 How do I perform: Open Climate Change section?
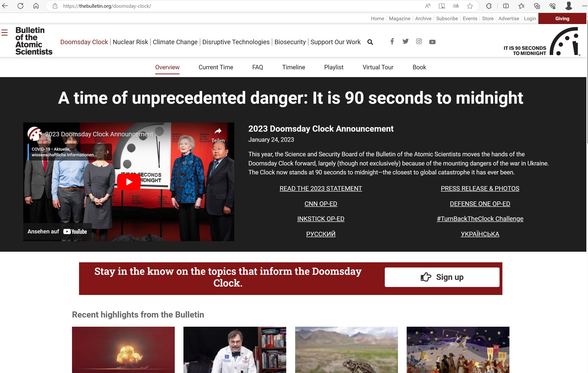[x=175, y=42]
